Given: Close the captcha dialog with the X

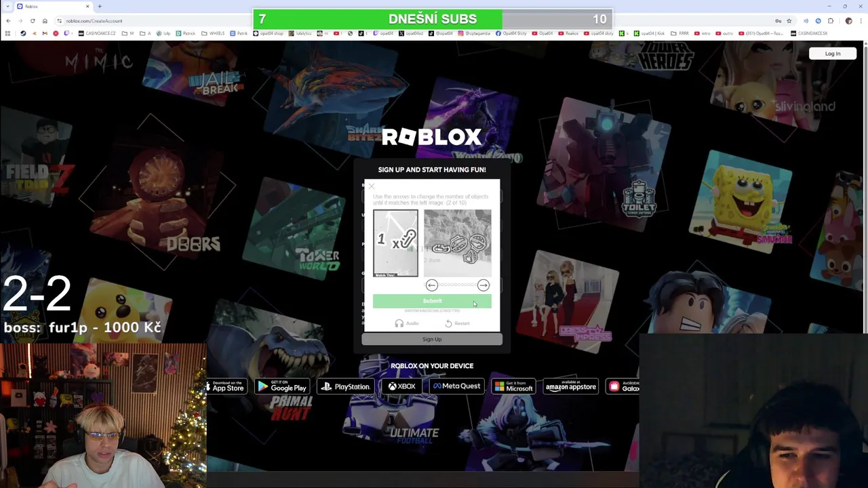Looking at the screenshot, I should (372, 186).
